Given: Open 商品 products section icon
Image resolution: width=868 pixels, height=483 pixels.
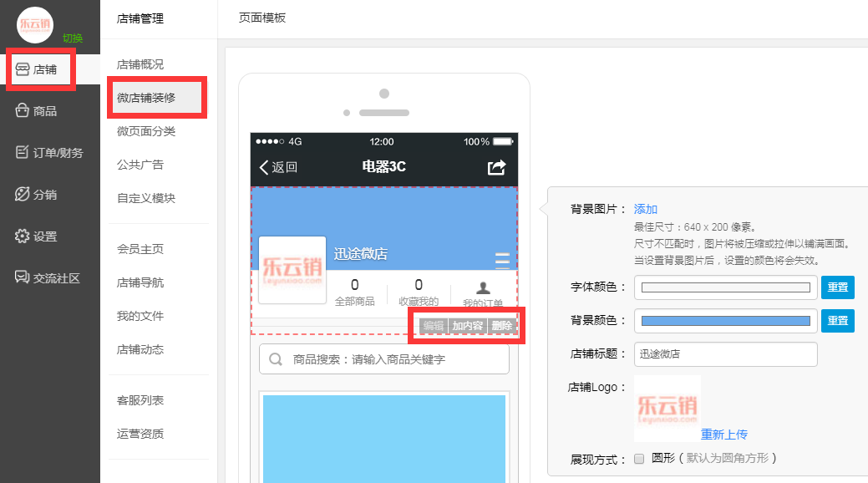Looking at the screenshot, I should [23, 111].
